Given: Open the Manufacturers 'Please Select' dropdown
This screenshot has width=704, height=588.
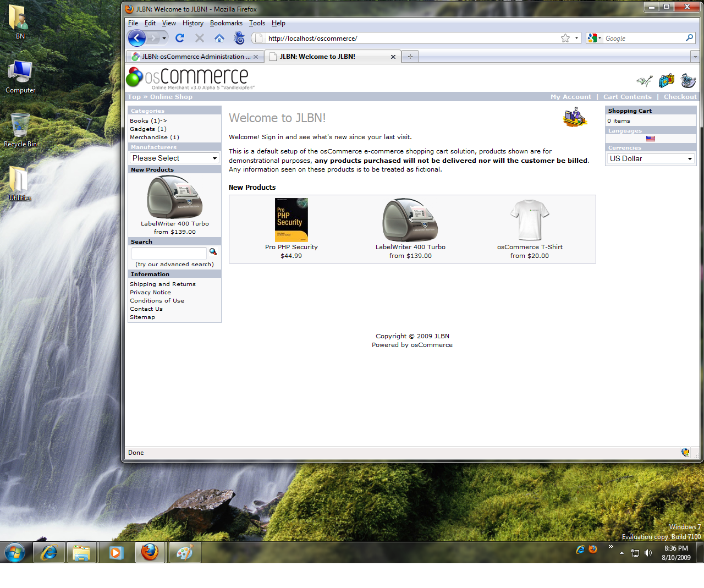Looking at the screenshot, I should click(x=175, y=158).
